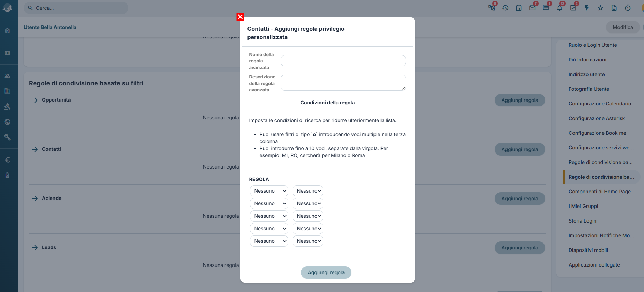Image resolution: width=644 pixels, height=292 pixels.
Task: Close the dialog with red X
Action: (x=240, y=17)
